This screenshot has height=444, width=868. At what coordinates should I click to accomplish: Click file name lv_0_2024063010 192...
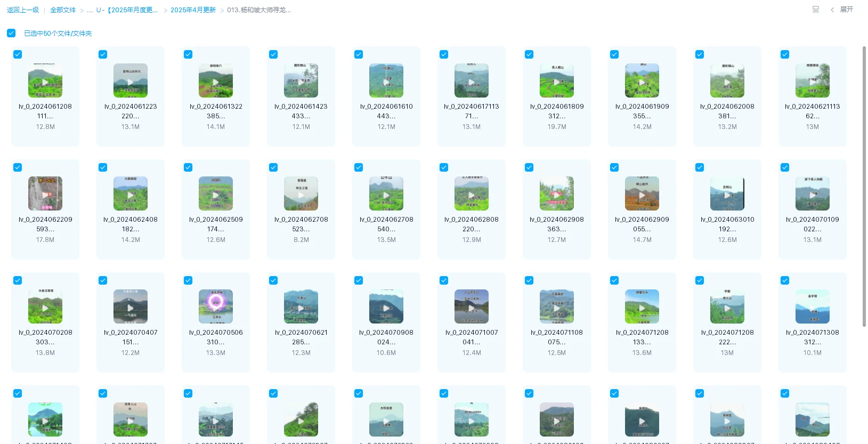click(x=727, y=224)
